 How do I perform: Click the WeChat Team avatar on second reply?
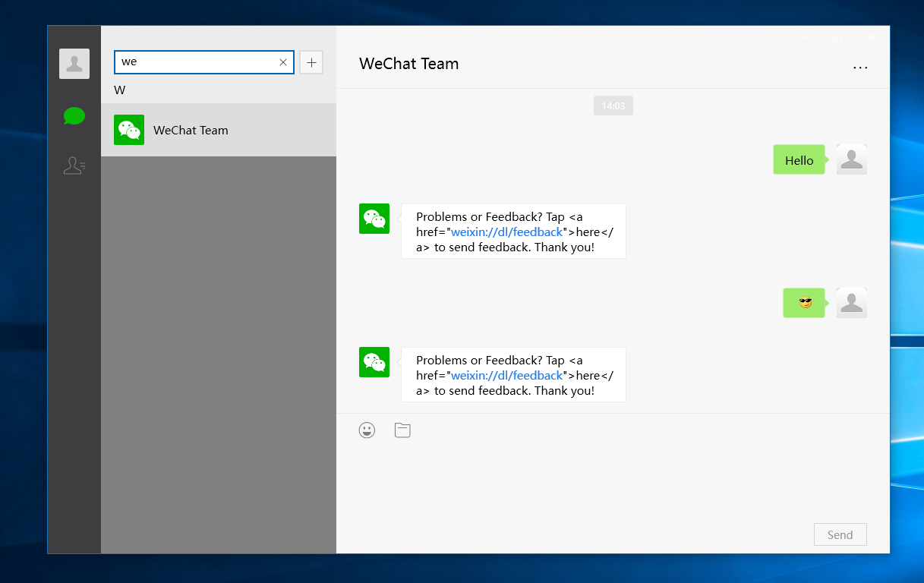[x=374, y=362]
